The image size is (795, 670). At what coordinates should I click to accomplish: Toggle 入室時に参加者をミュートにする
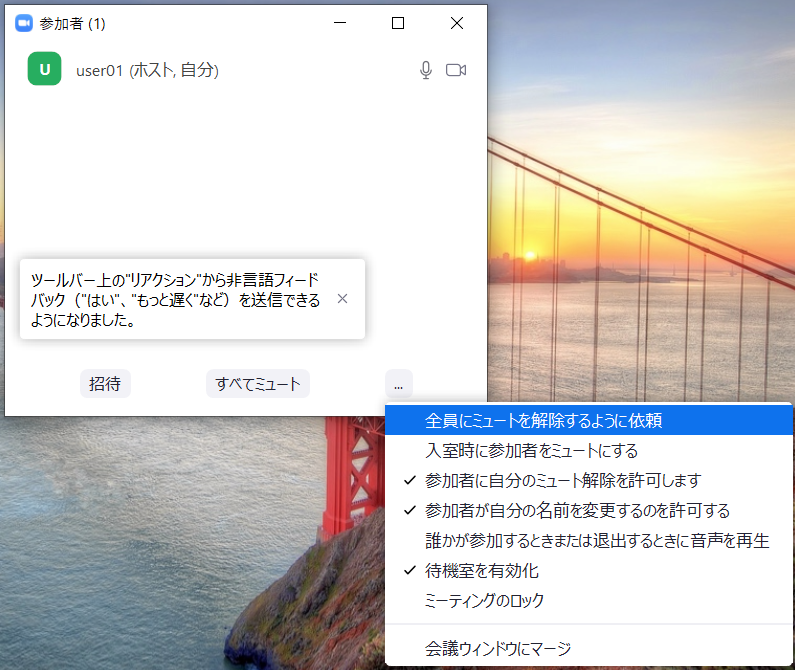pyautogui.click(x=589, y=451)
